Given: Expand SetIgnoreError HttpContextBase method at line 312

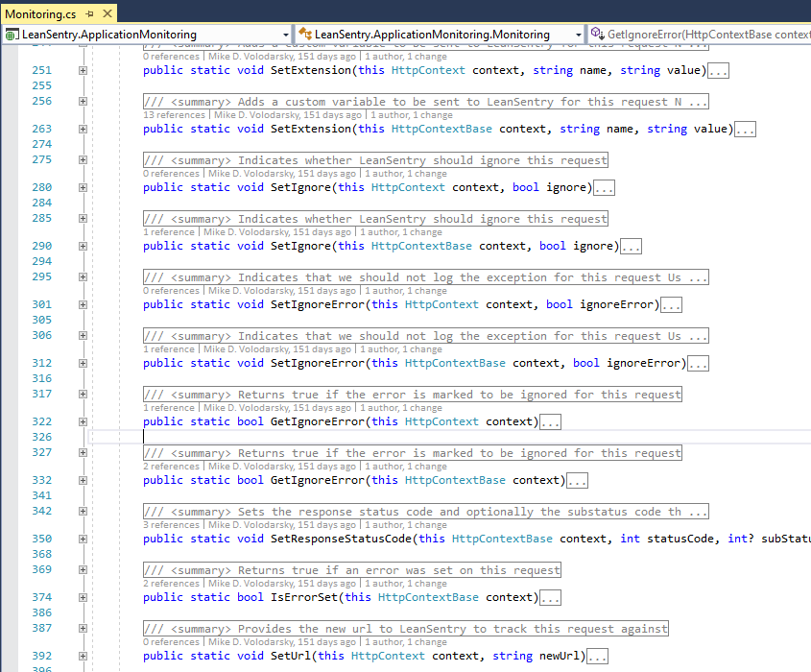Looking at the screenshot, I should tap(83, 363).
